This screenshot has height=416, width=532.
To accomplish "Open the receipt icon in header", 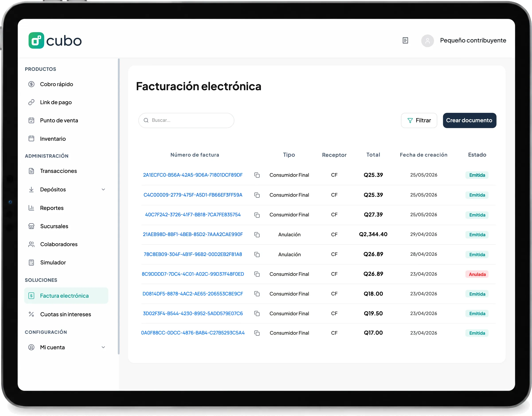I will [x=405, y=40].
